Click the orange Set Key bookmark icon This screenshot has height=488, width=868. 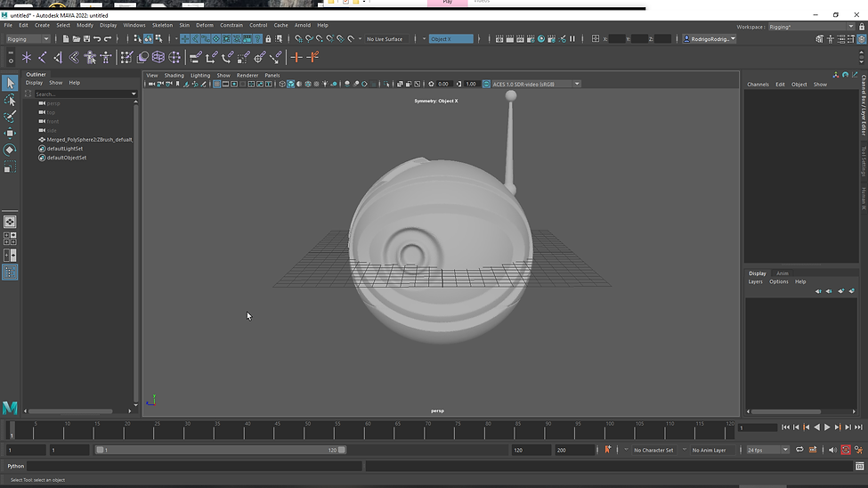tap(608, 450)
